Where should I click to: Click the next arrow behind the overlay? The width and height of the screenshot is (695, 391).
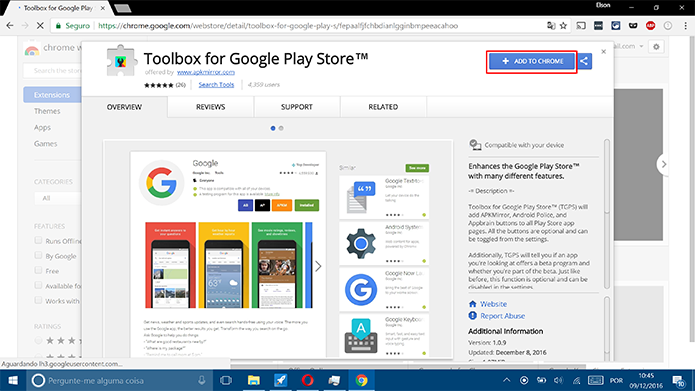pos(664,164)
